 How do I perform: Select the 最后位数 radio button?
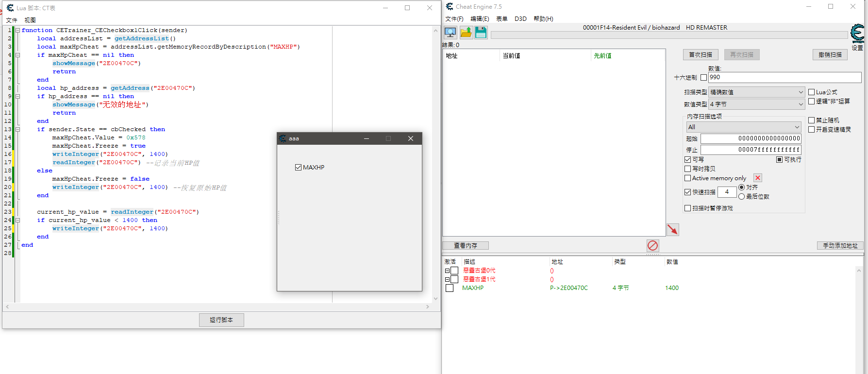point(741,197)
